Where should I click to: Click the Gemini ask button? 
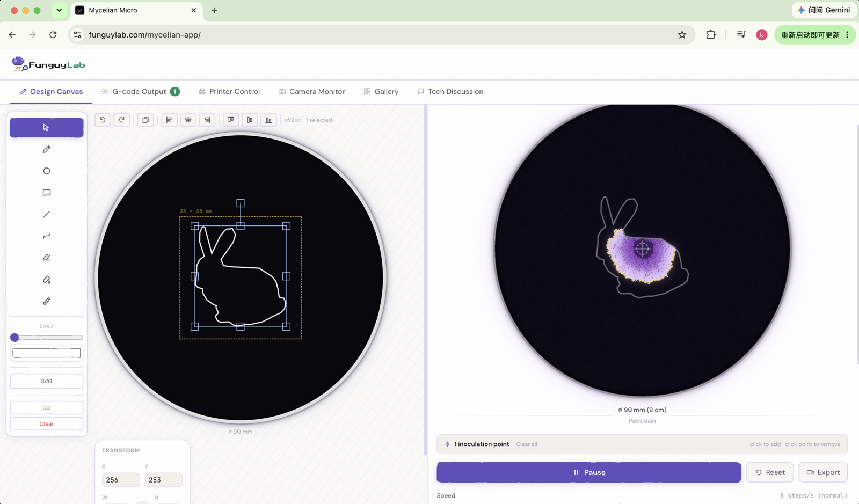(x=824, y=10)
